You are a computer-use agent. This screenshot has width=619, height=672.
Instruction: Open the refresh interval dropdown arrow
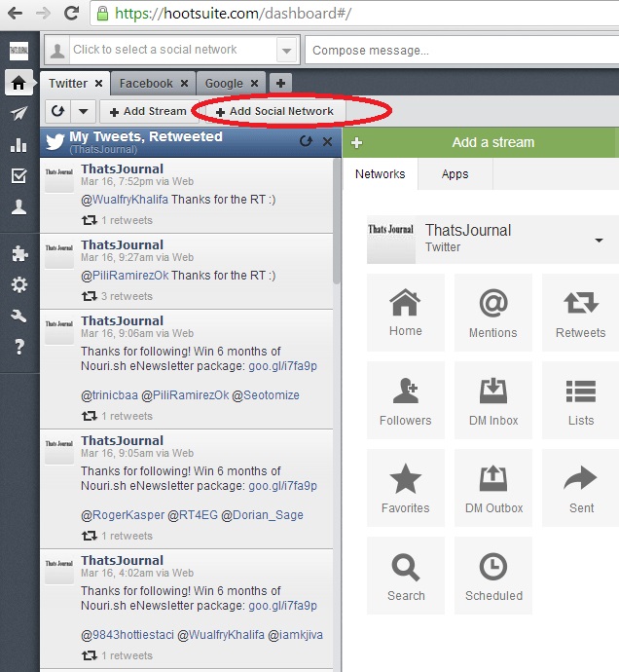coord(83,111)
